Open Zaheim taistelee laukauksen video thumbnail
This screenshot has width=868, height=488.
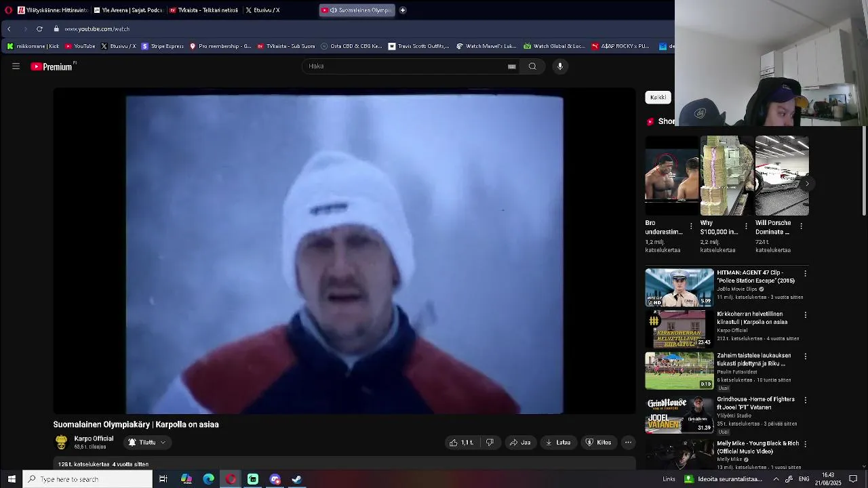pyautogui.click(x=679, y=371)
